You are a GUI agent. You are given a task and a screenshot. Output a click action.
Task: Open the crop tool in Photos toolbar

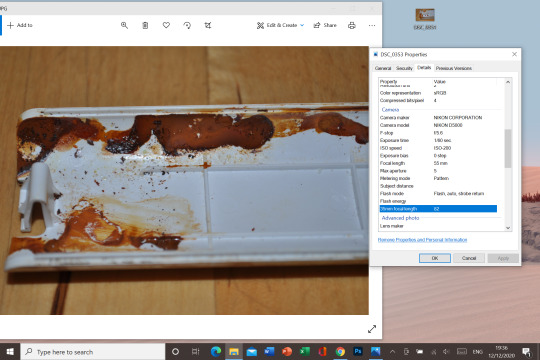pyautogui.click(x=208, y=25)
